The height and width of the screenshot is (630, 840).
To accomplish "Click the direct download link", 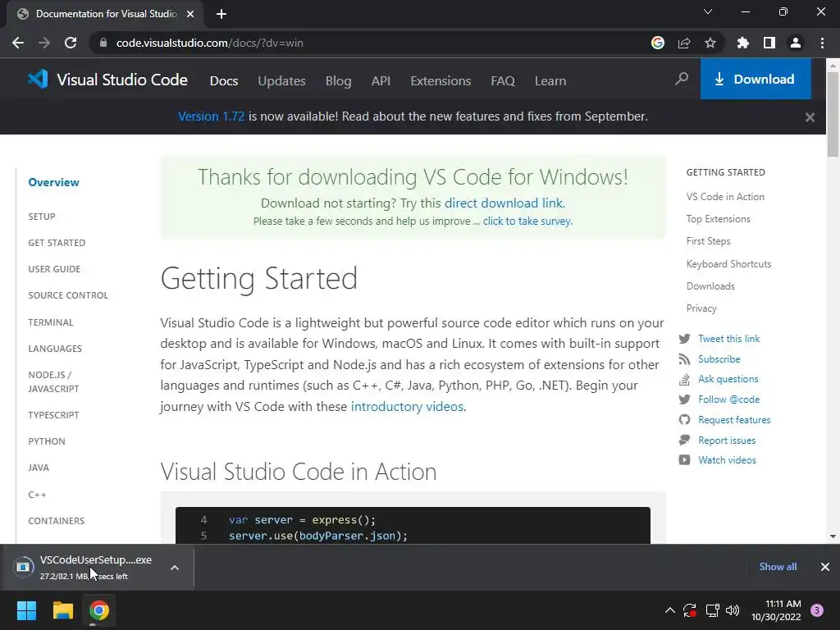I will [504, 203].
